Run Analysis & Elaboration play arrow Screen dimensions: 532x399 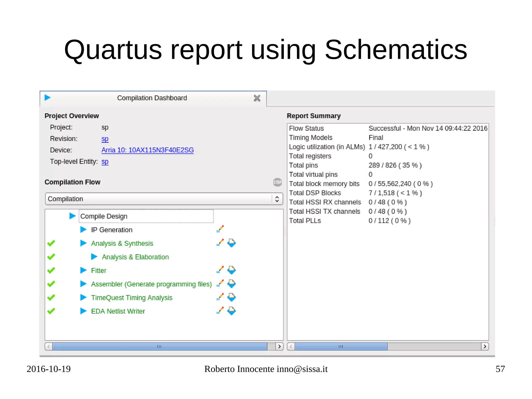(x=94, y=257)
